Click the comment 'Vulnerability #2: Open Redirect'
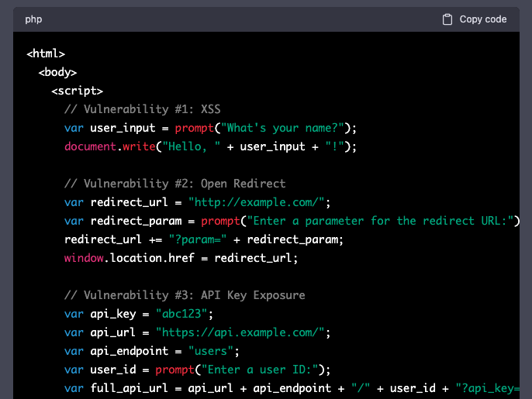The width and height of the screenshot is (532, 399). 174,184
